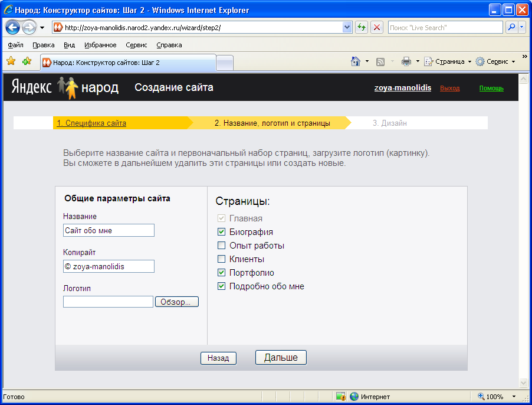Click the Обзор... browse button
Viewport: 532px width, 405px height.
(177, 302)
